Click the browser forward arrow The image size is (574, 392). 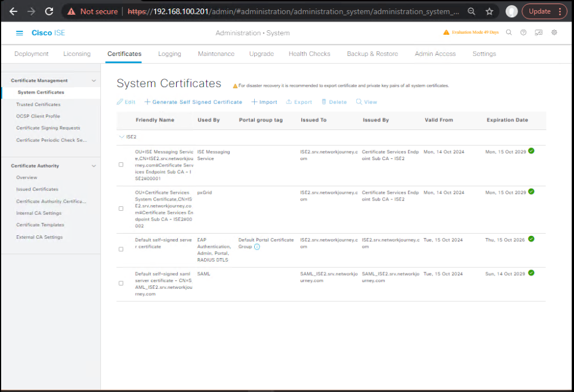coord(31,11)
